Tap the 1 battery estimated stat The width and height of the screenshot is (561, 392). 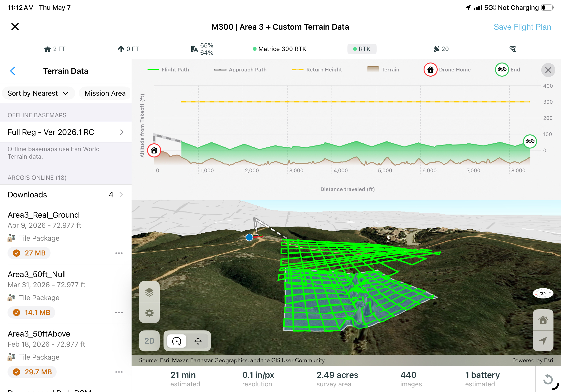(482, 379)
